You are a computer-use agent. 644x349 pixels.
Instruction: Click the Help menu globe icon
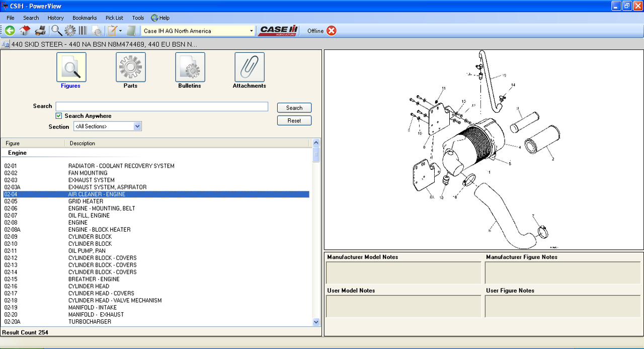[x=154, y=18]
